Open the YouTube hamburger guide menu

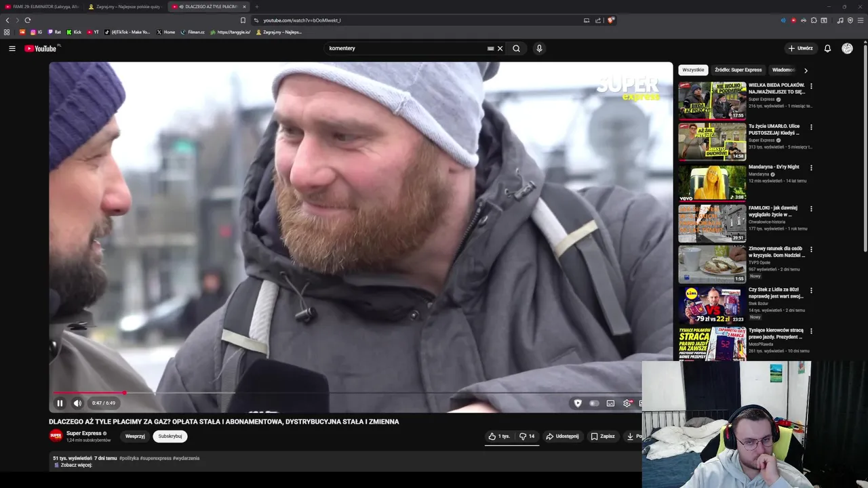12,48
